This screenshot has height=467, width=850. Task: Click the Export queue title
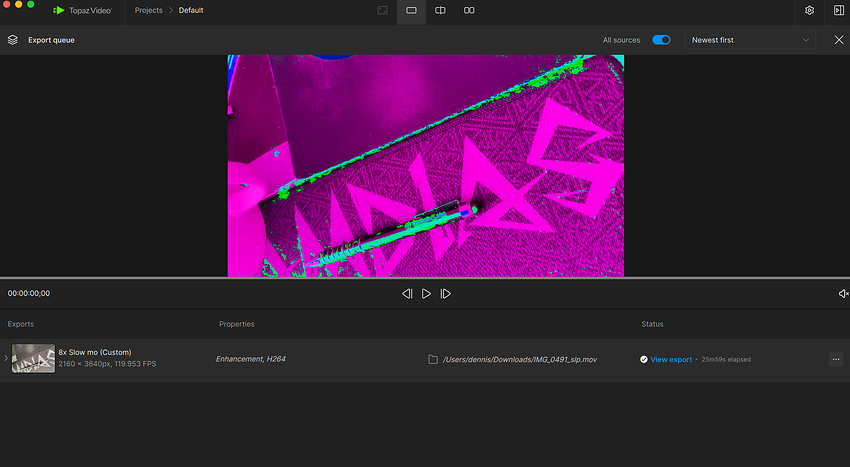(x=51, y=40)
